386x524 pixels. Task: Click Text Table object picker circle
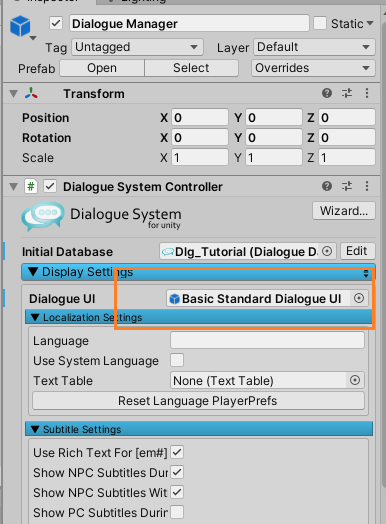click(x=355, y=380)
